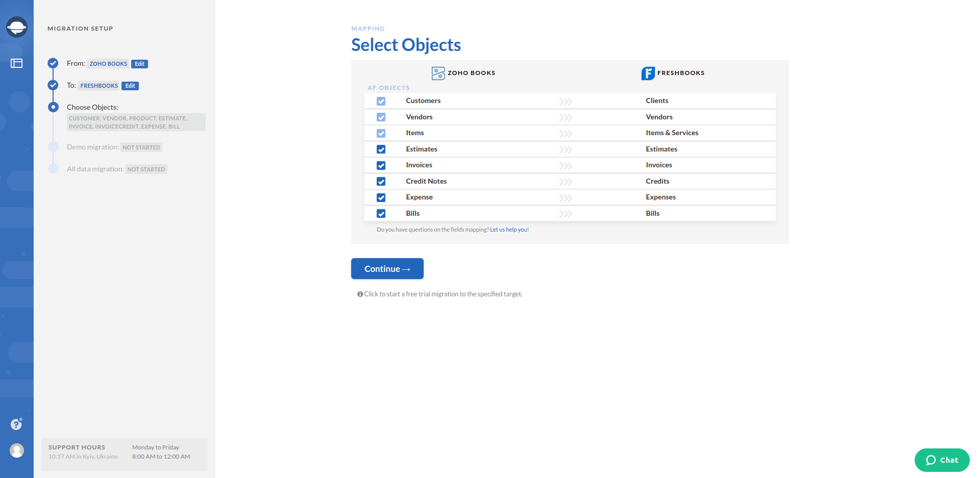Open the Let us help you link
Image resolution: width=980 pixels, height=478 pixels.
509,230
